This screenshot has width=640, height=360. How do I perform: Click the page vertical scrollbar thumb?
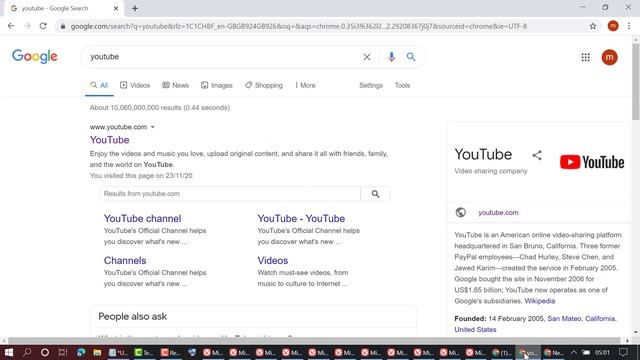[x=636, y=81]
